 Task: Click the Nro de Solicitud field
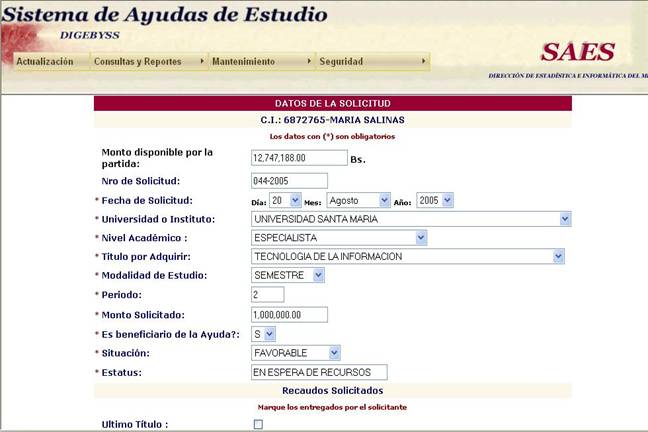pos(289,181)
